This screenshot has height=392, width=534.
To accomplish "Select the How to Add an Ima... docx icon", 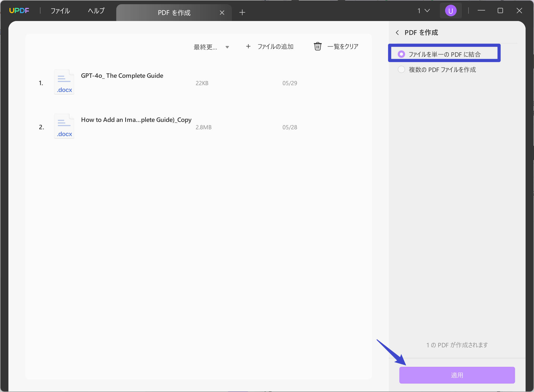I will click(x=64, y=126).
